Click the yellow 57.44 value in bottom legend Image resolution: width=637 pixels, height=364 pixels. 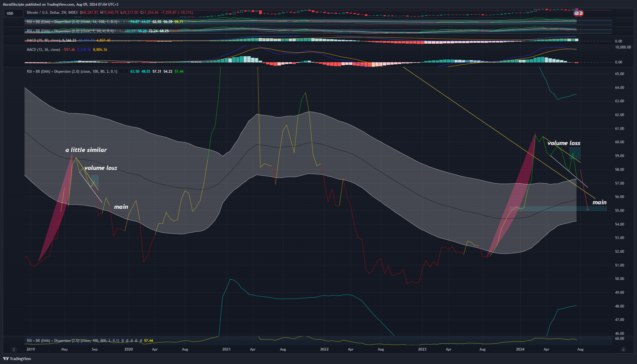click(x=148, y=341)
